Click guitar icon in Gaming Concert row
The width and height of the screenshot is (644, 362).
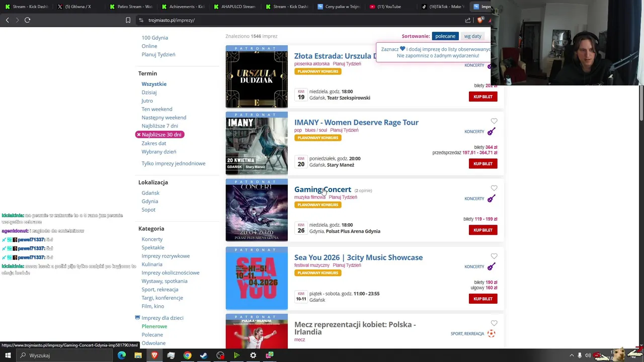492,198
